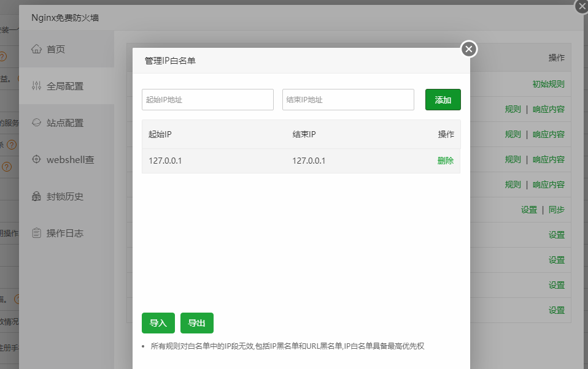Click the 导入 button
Viewport: 588px width, 369px height.
coord(158,323)
